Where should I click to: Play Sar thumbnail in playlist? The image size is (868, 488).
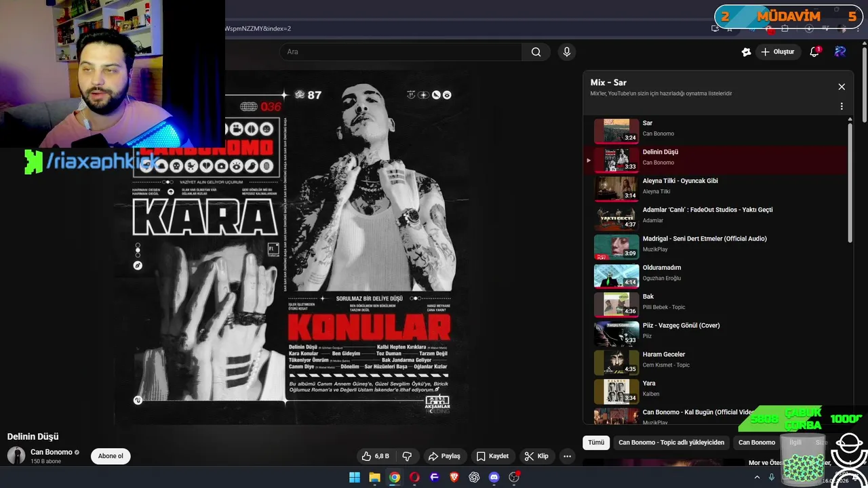tap(616, 131)
